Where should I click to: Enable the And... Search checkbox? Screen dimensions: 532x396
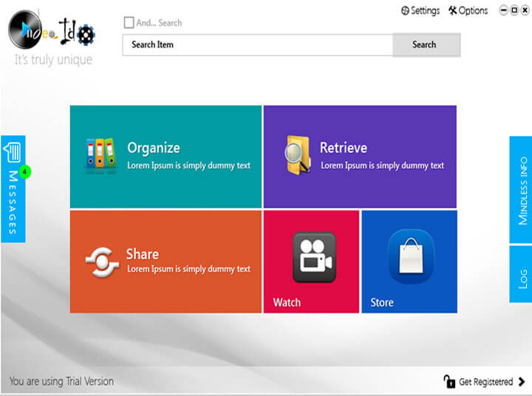pyautogui.click(x=129, y=23)
